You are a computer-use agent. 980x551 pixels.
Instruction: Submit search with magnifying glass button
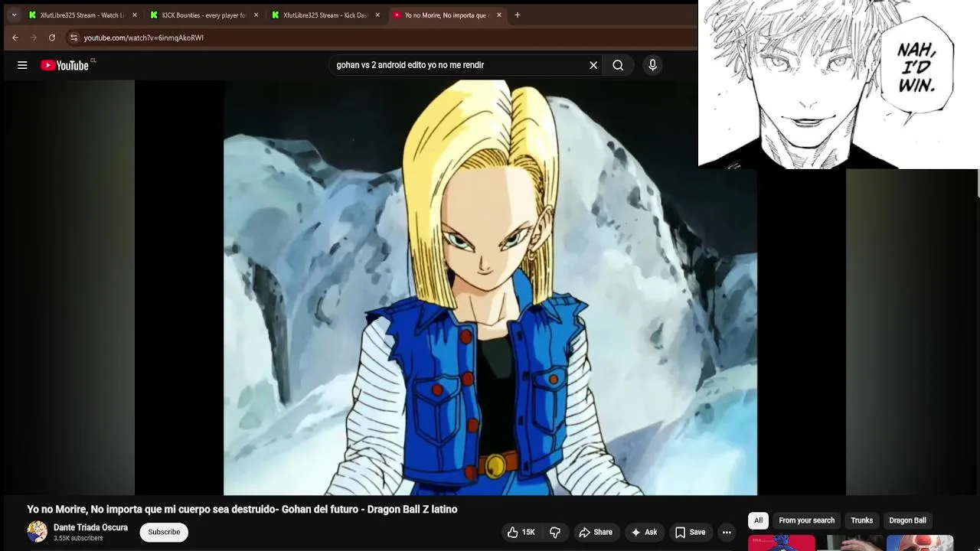tap(618, 65)
